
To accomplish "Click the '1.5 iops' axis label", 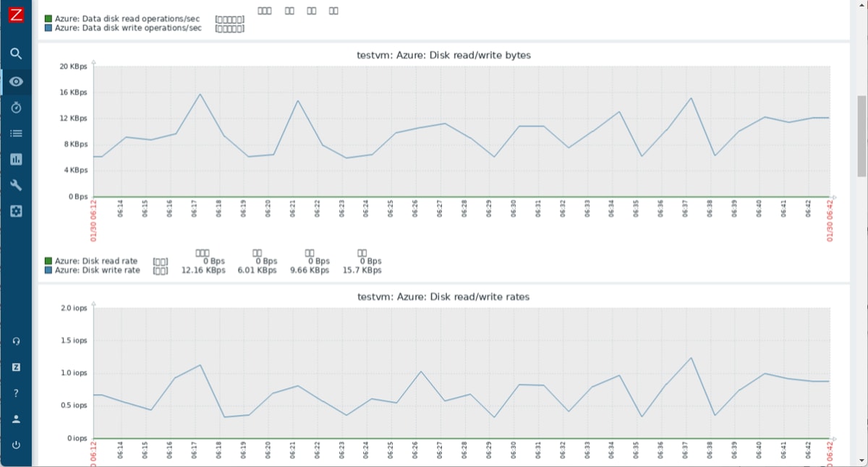I will (75, 340).
